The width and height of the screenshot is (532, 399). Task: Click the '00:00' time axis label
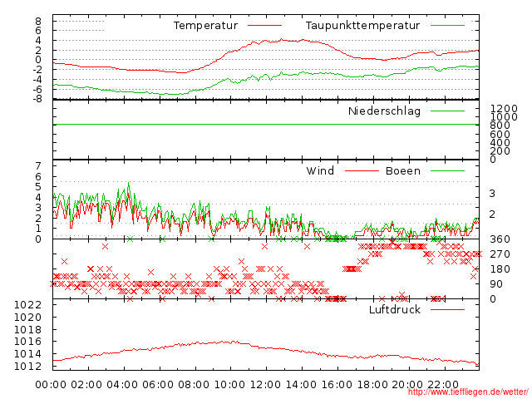(51, 385)
